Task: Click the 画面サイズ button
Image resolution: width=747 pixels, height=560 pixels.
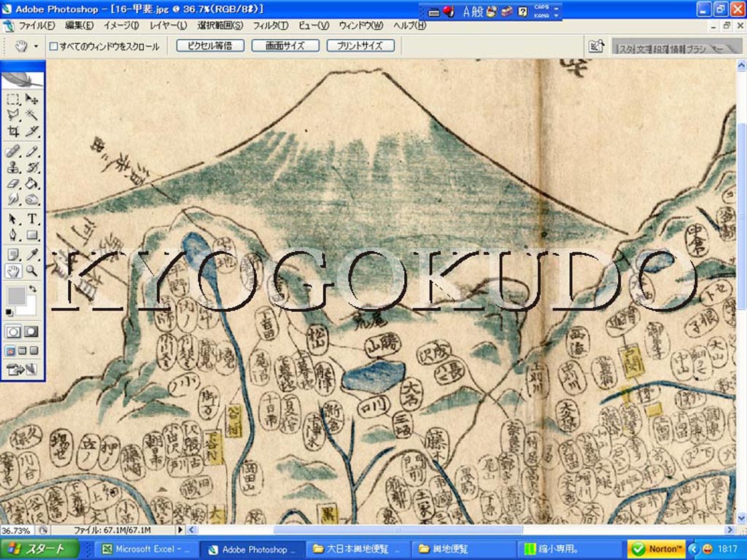Action: click(x=285, y=46)
